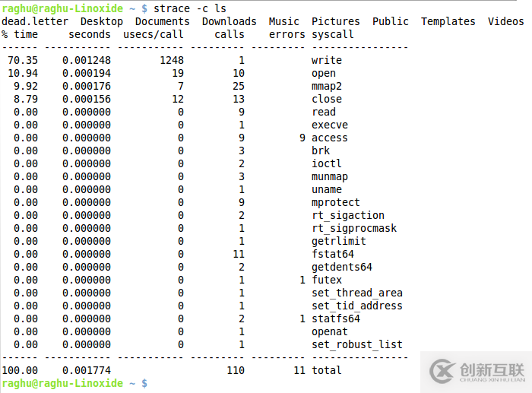This screenshot has width=532, height=393.
Task: Select the 'ioctl' syscall name
Action: tap(327, 163)
